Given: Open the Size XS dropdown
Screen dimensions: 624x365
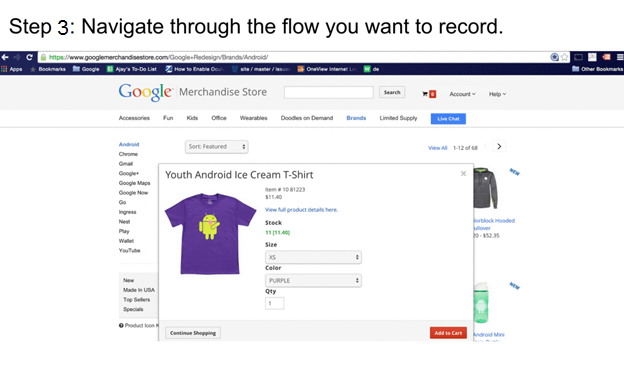Looking at the screenshot, I should pyautogui.click(x=313, y=257).
